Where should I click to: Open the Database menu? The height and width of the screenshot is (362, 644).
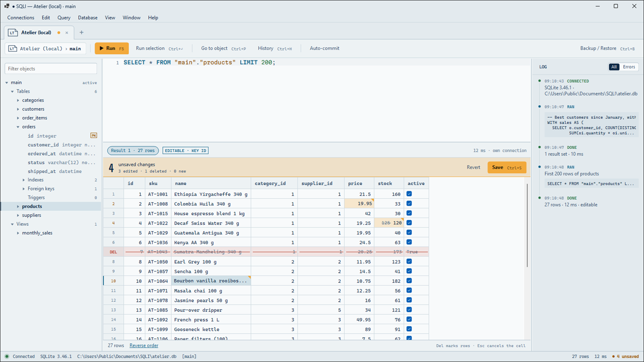[x=87, y=17]
